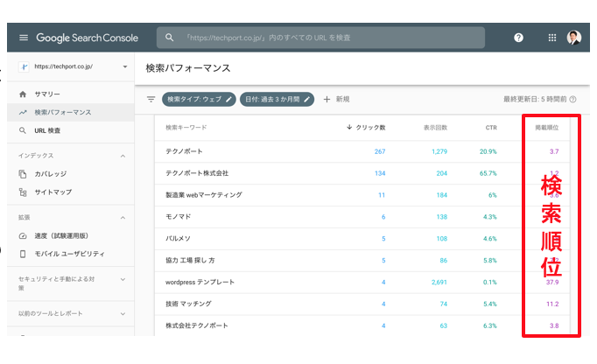Expand 以前のツールとレポート section
Screen dimensions: 597x364
(122, 312)
